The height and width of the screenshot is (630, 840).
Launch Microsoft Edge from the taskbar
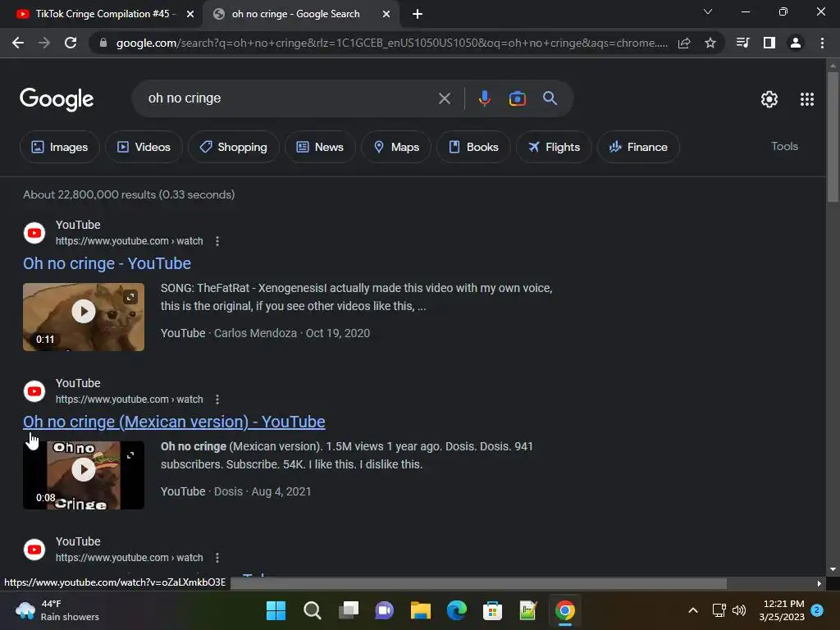[x=456, y=610]
